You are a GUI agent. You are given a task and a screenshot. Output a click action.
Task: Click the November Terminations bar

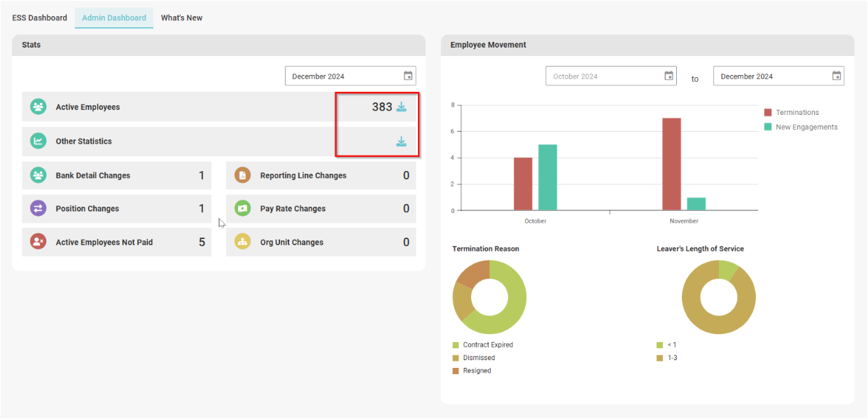coord(671,164)
